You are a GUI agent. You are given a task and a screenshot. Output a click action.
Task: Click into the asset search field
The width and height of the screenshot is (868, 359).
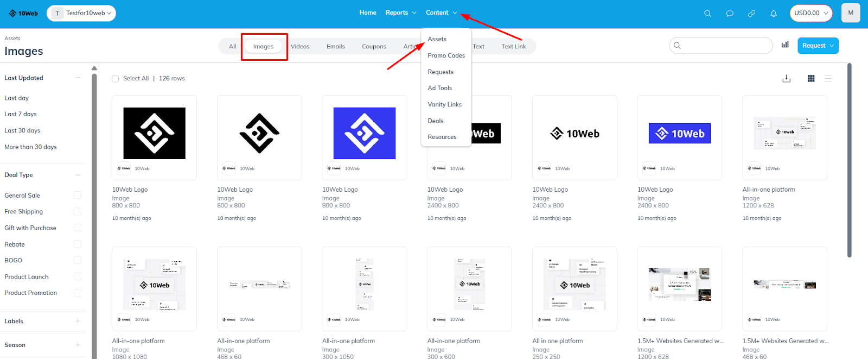(721, 46)
